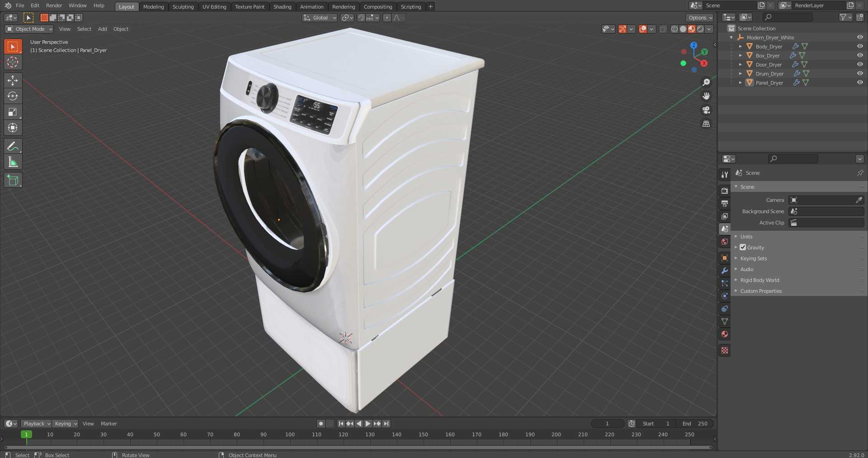Pick camera object with eyedropper
The image size is (868, 458).
pyautogui.click(x=859, y=200)
